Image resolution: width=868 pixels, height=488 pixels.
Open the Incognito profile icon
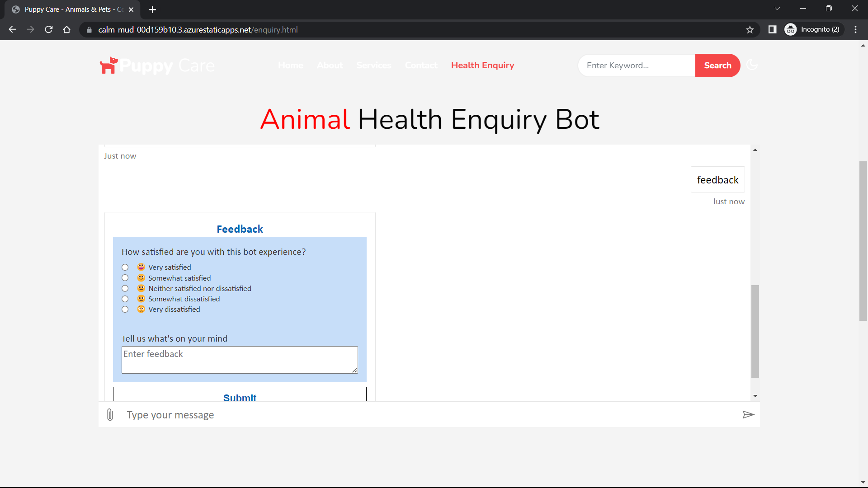coord(790,29)
